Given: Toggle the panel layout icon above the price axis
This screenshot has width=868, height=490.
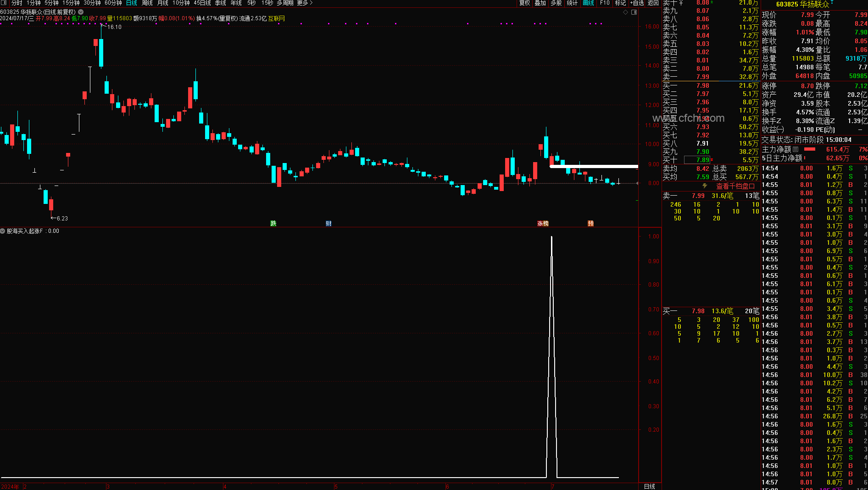Looking at the screenshot, I should [634, 12].
